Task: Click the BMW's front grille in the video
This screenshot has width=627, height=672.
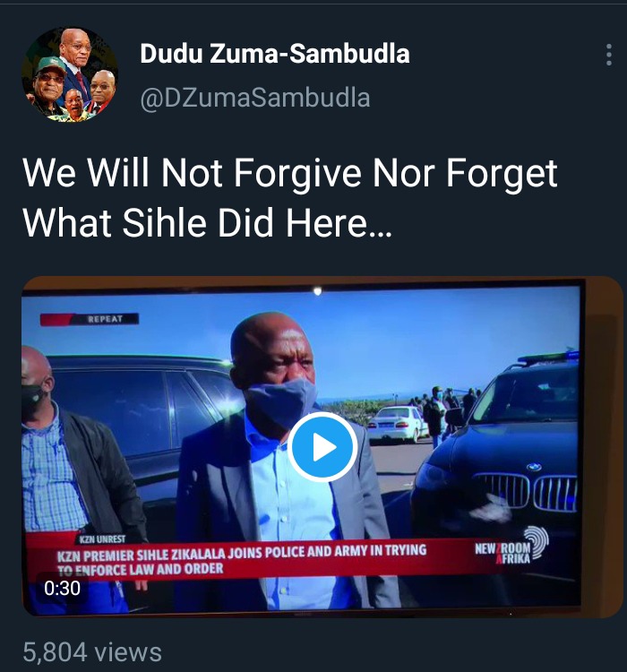Action: [527, 491]
